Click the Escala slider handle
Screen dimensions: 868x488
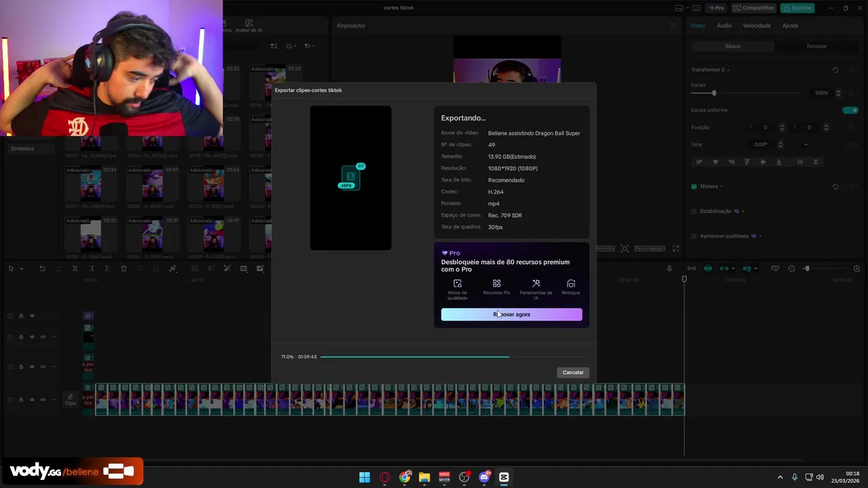714,93
